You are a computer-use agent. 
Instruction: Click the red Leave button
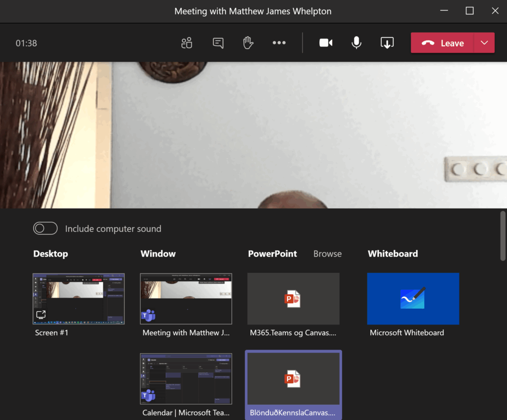pos(442,43)
